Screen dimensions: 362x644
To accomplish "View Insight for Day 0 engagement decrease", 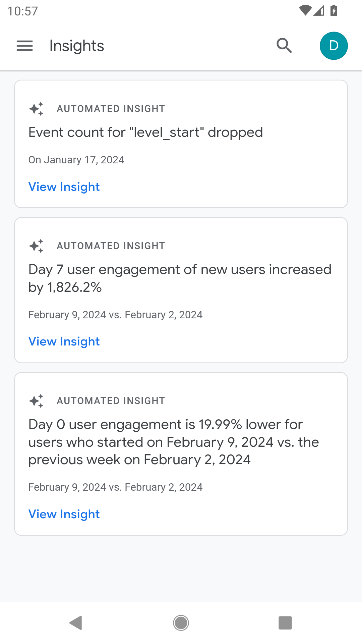I will coord(64,514).
